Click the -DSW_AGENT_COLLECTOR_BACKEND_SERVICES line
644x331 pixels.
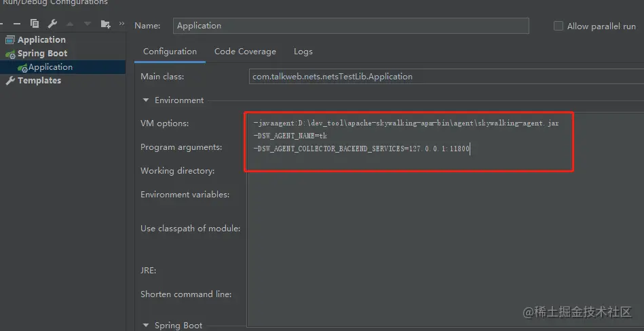362,149
